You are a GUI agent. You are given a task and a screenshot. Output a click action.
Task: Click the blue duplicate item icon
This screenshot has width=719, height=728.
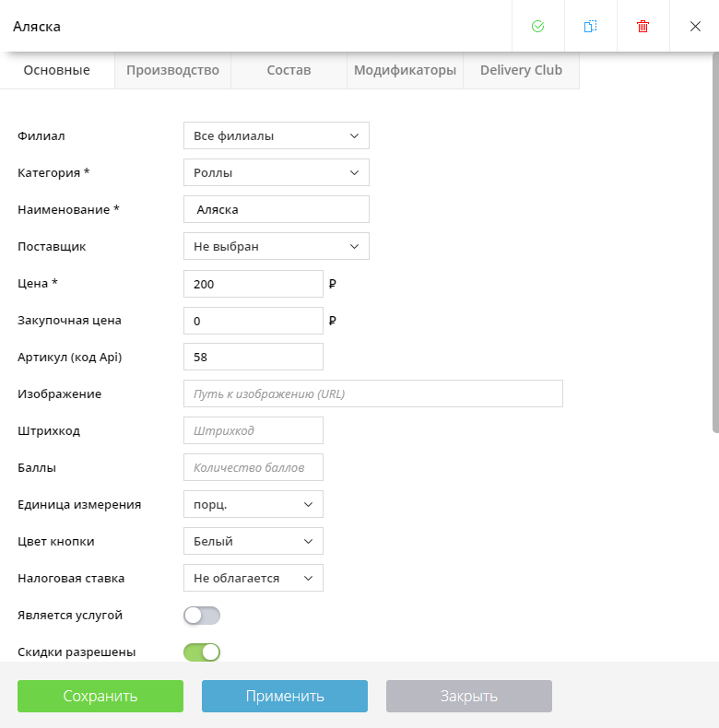(590, 27)
